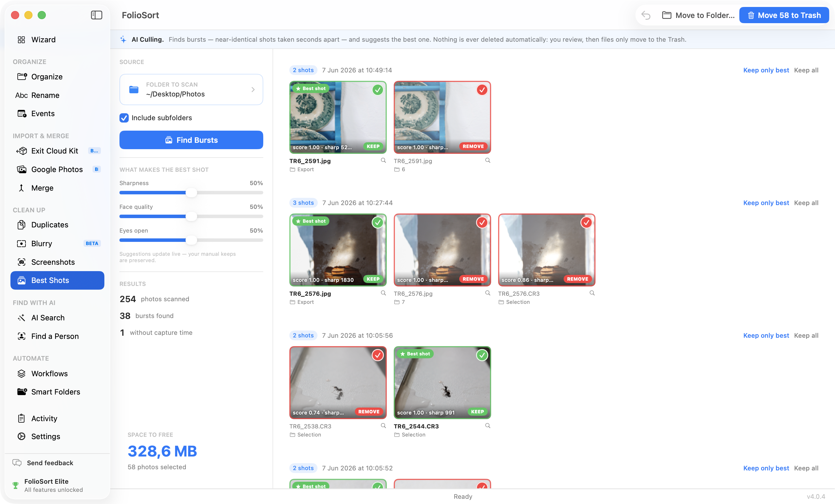Keep only best for 10:05:56 burst

point(766,335)
